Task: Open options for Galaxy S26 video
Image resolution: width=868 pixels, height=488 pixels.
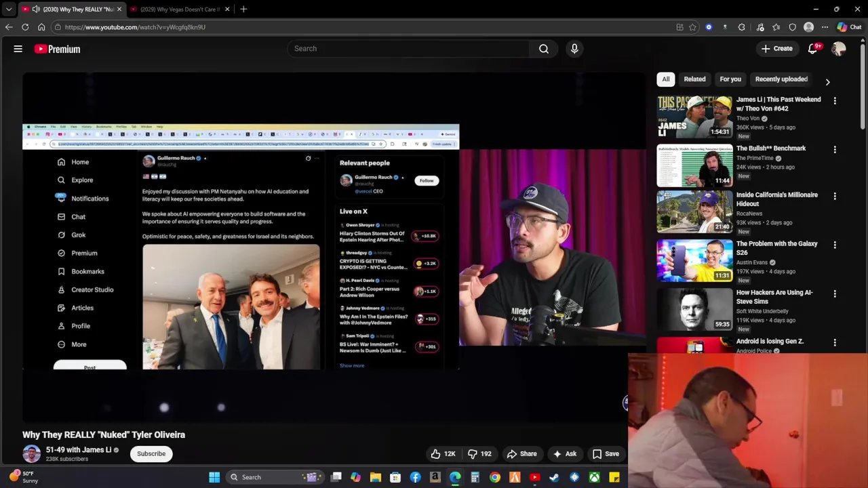Action: (x=835, y=245)
